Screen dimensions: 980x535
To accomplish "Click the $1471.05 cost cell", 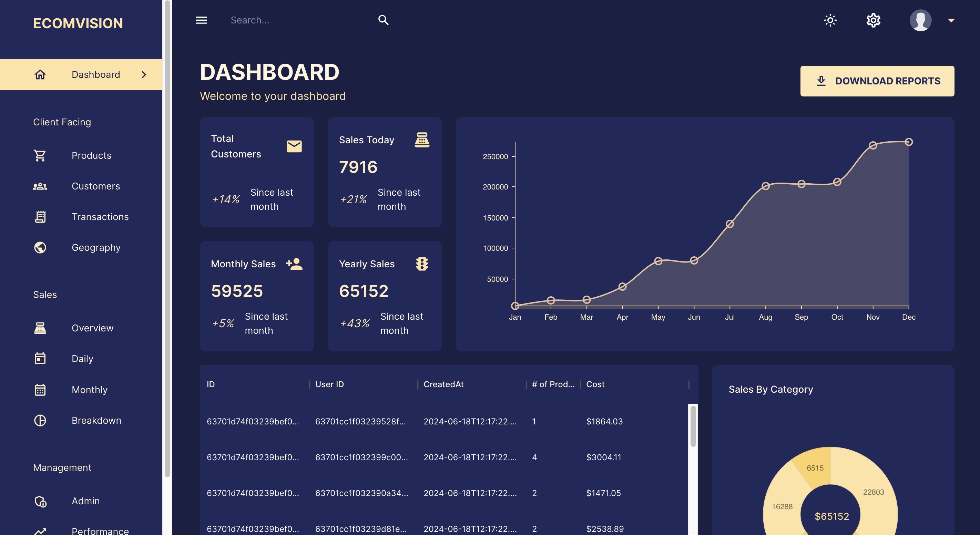I will click(x=603, y=493).
